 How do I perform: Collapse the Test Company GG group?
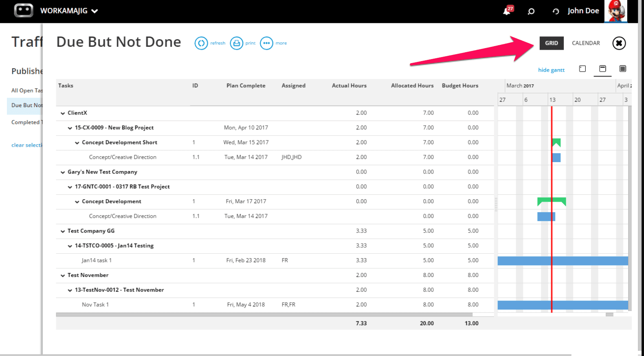coord(63,231)
